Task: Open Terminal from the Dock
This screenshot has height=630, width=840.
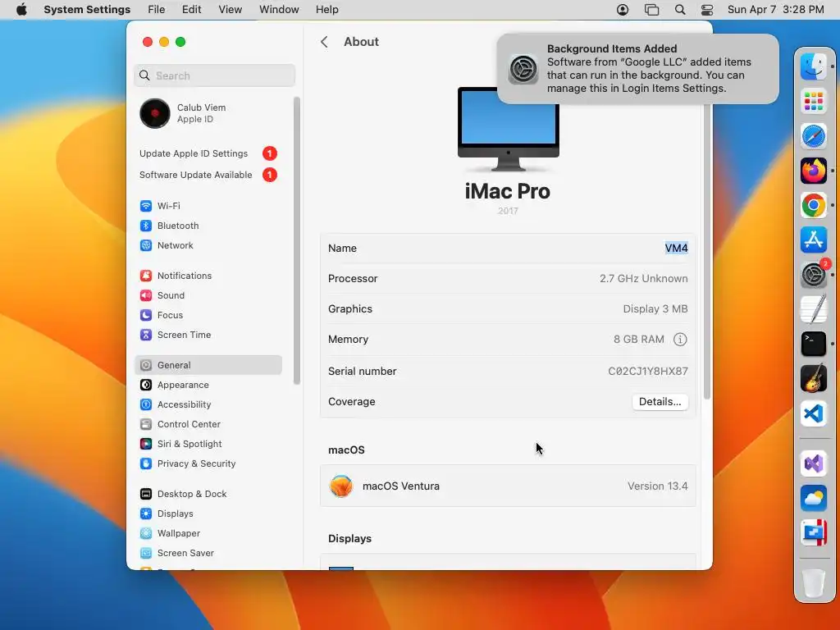Action: click(x=813, y=344)
